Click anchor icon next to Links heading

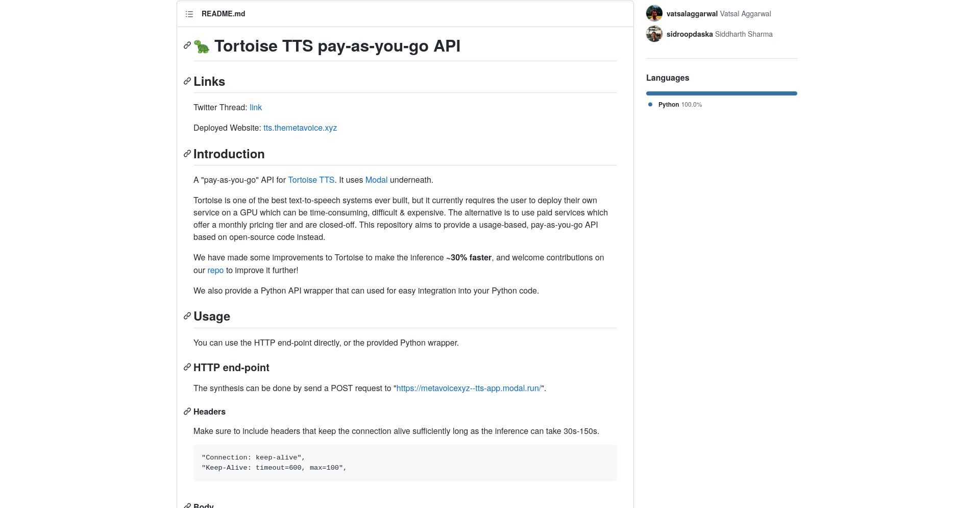(187, 81)
